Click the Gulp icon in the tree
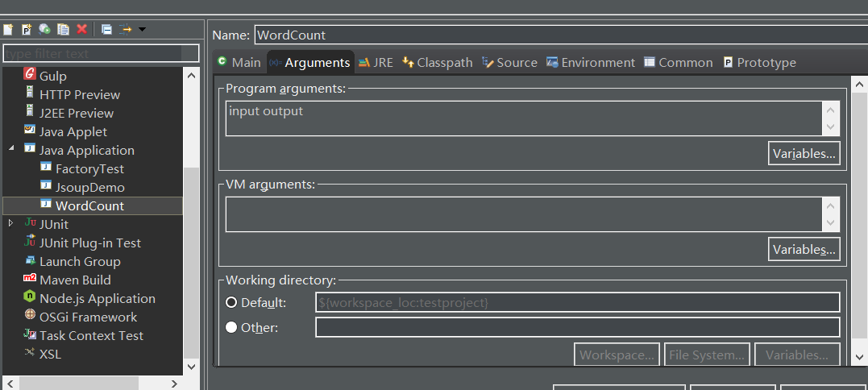868x390 pixels. pyautogui.click(x=30, y=73)
